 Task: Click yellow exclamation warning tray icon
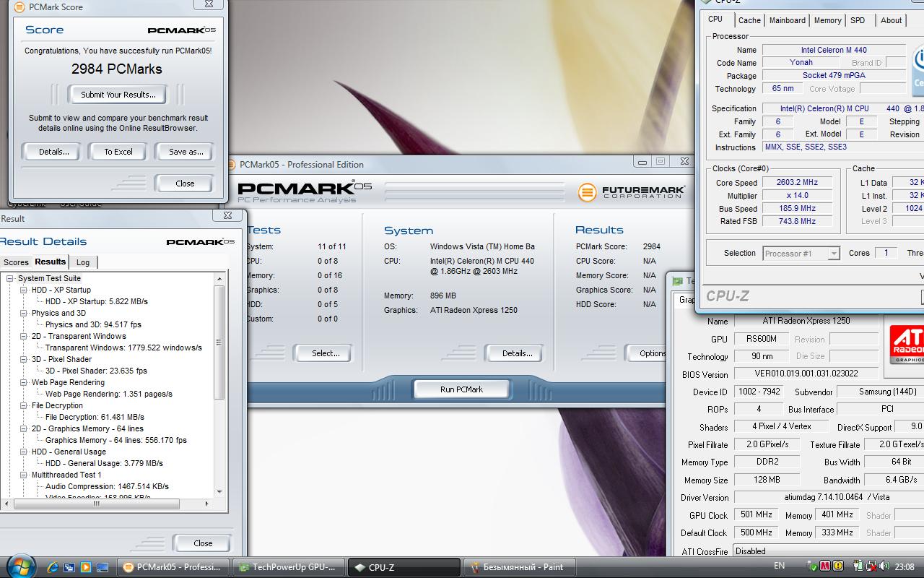tap(838, 566)
